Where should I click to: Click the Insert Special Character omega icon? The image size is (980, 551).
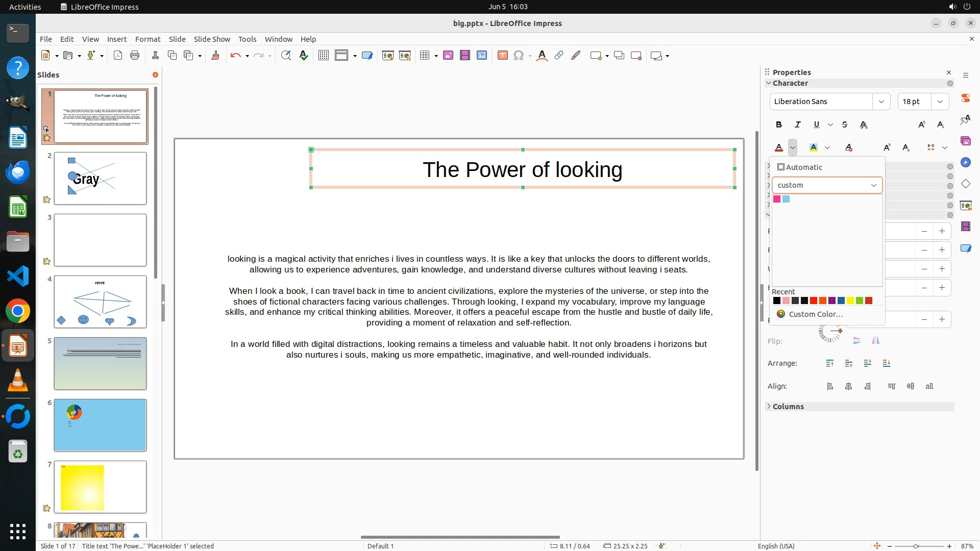519,56
